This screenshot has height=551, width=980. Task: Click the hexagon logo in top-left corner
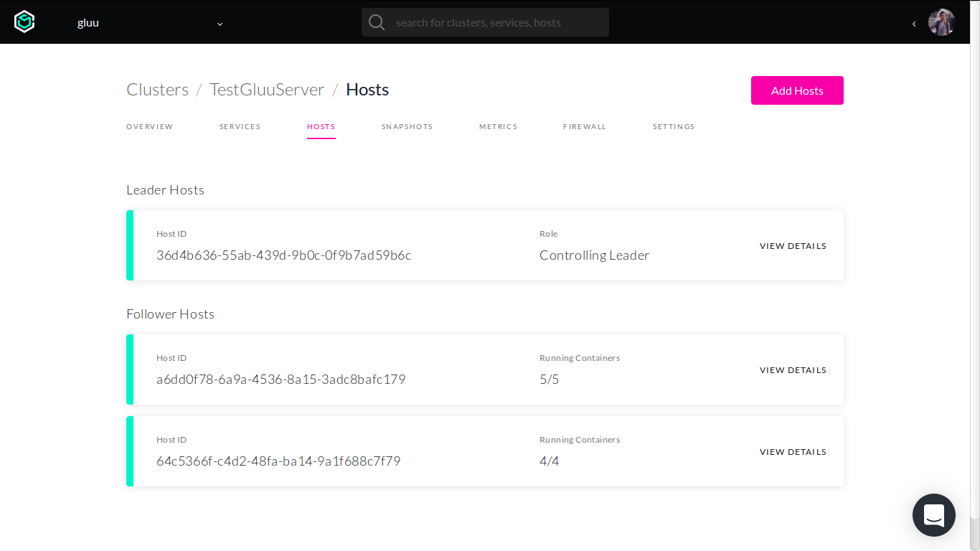coord(24,22)
